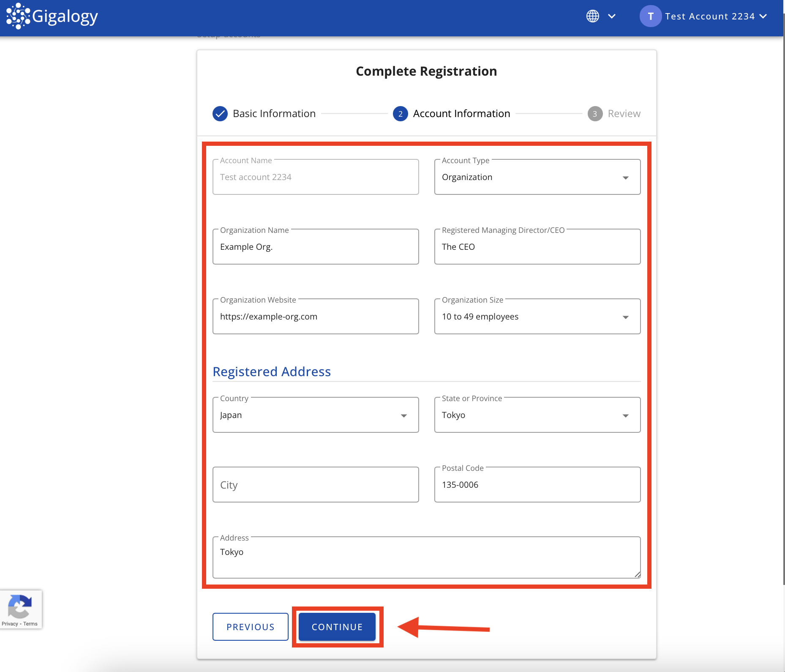This screenshot has height=672, width=785.
Task: Click the Address text area resize handle
Action: [x=637, y=574]
